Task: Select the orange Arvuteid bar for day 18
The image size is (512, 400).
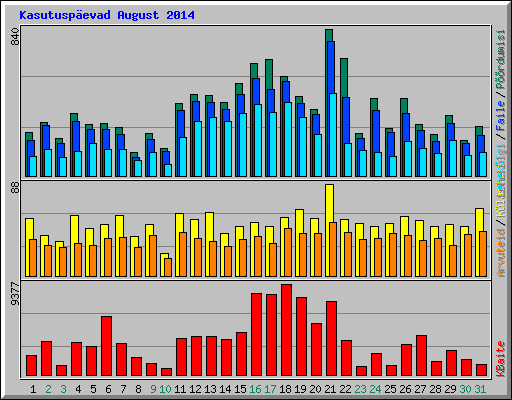Action: click(288, 252)
